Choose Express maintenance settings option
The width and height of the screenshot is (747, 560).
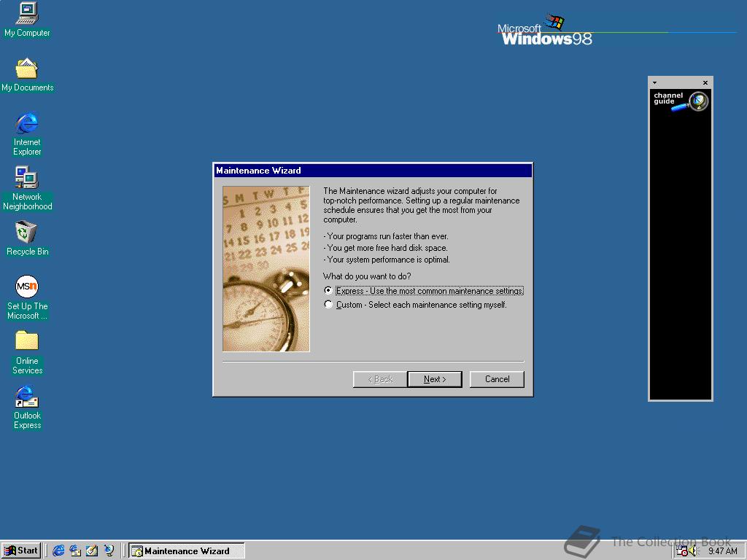424,290
